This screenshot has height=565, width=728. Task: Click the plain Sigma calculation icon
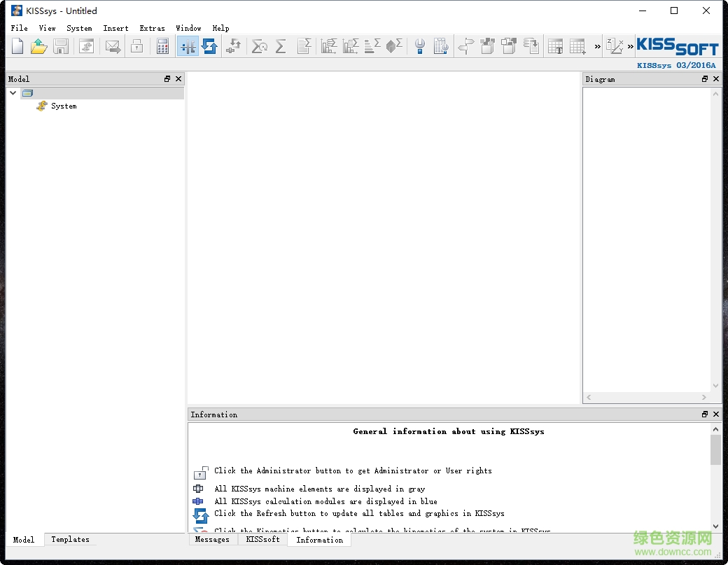(281, 47)
